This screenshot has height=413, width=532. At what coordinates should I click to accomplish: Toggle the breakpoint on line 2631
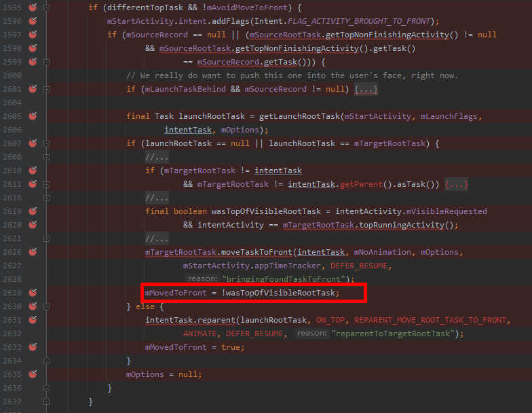tap(33, 319)
